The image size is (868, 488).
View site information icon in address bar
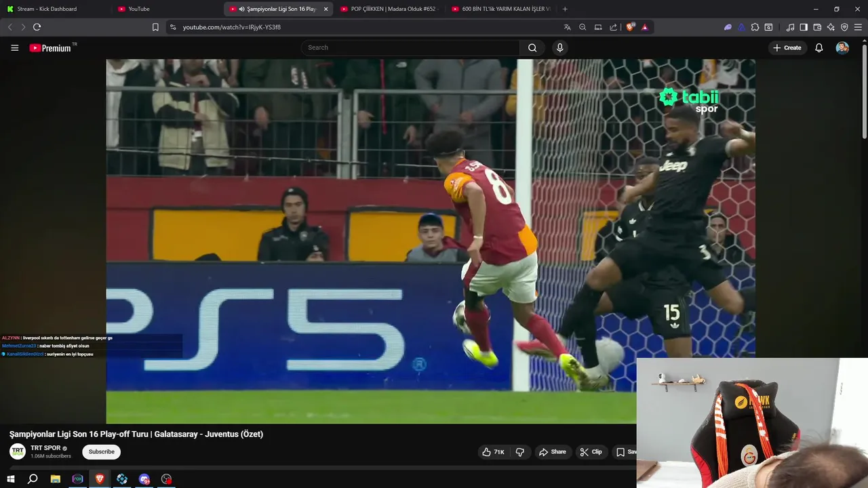point(173,27)
